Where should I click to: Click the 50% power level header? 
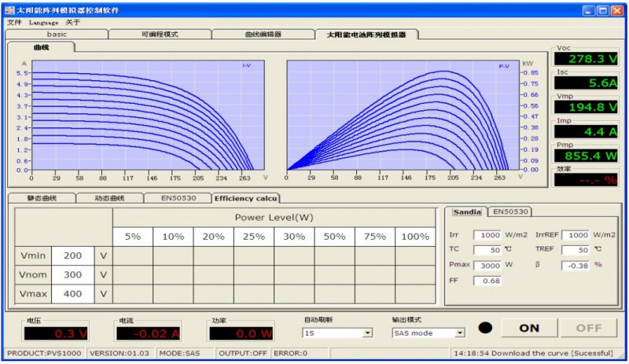[x=335, y=237]
